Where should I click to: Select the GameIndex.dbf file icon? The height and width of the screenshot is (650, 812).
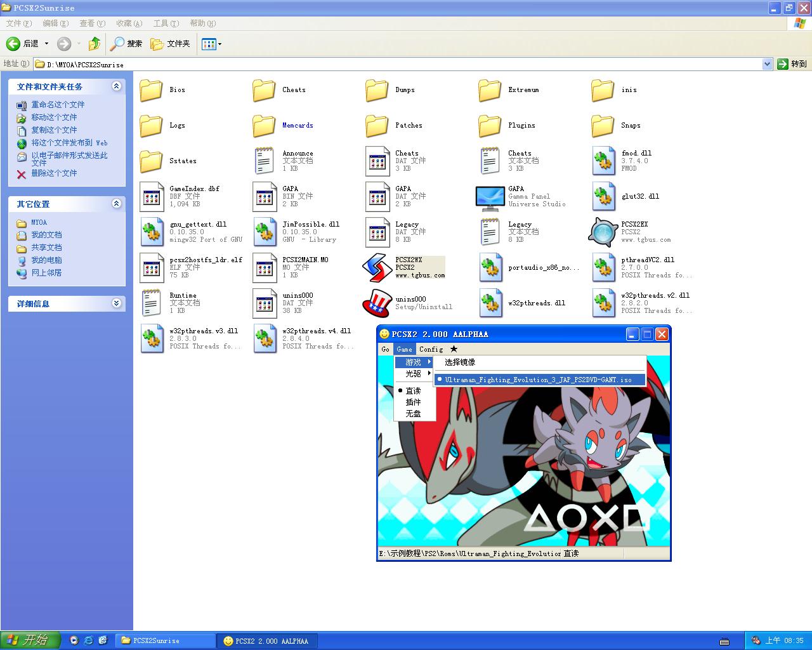click(x=151, y=197)
